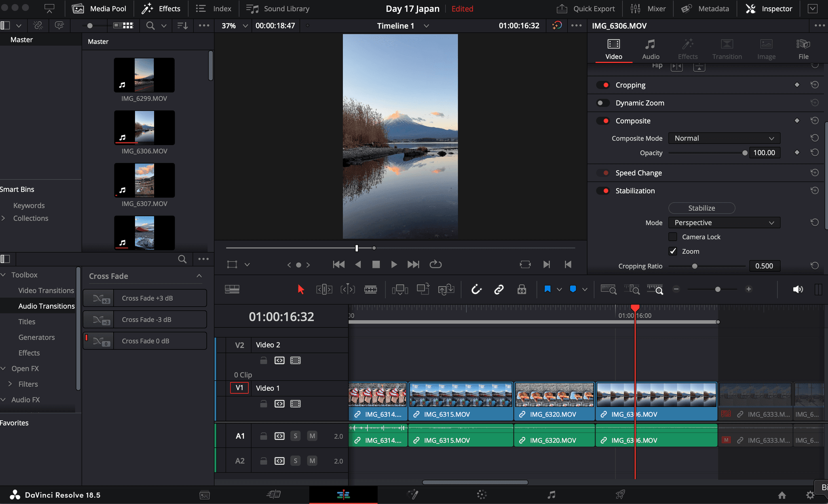
Task: Collapse the Cross Fade category
Action: pos(199,276)
